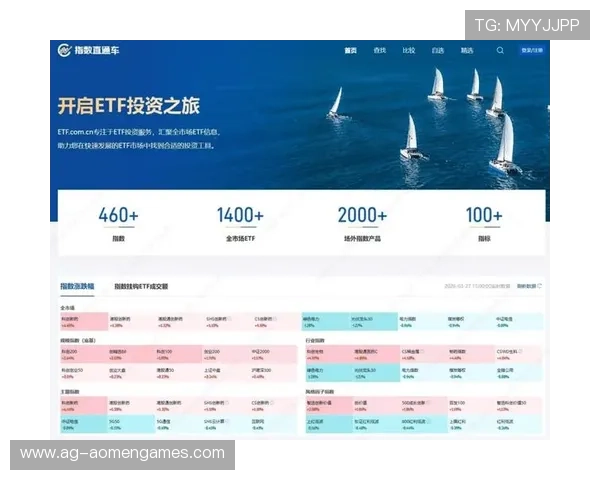The height and width of the screenshot is (480, 600).
Task: Select the CS稀金属 industry cell
Action: coord(424,354)
